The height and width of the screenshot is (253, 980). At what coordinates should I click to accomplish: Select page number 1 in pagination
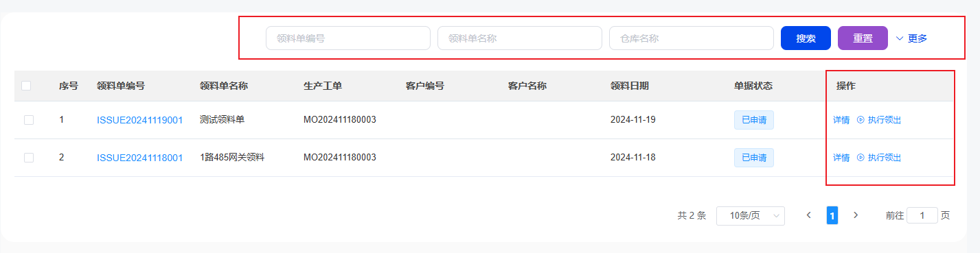pyautogui.click(x=832, y=215)
